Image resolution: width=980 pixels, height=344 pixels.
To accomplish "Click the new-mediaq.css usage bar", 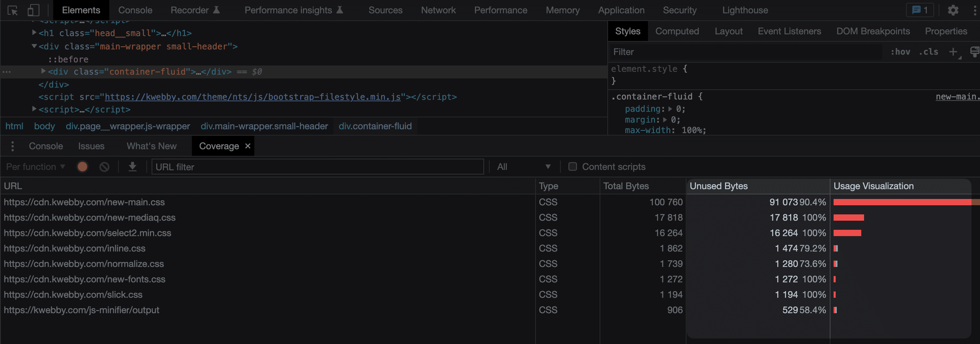I will click(849, 218).
